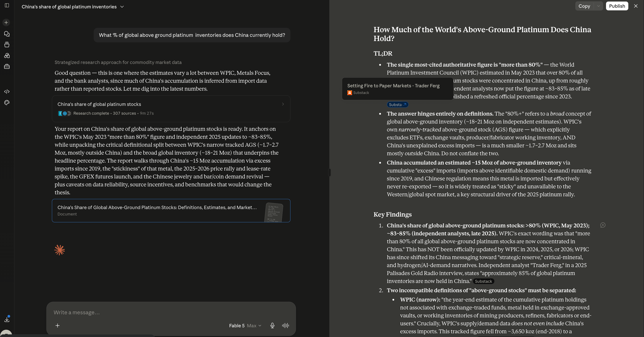Click the download icon with blue dot
This screenshot has width=644, height=337.
(x=7, y=319)
